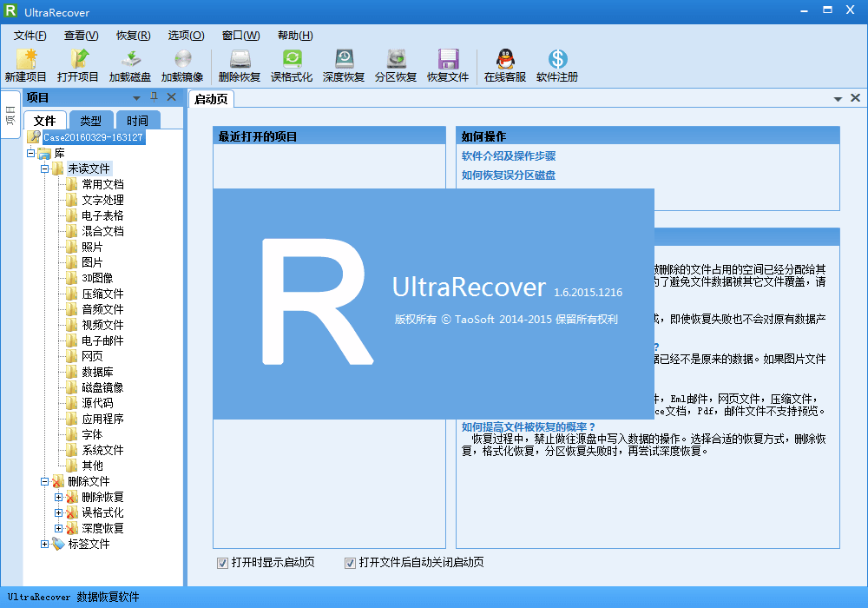
Task: Select the Case20160329-163127 project node
Action: (x=94, y=136)
